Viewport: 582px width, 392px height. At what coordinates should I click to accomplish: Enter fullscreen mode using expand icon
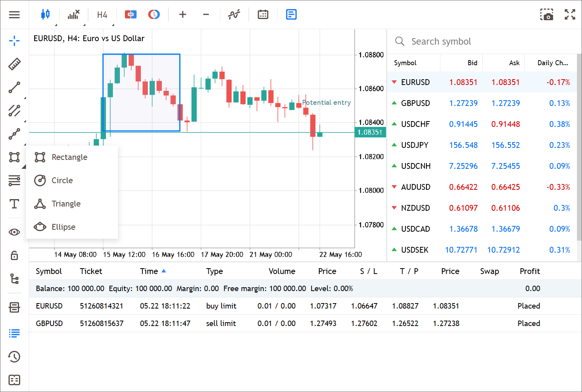pyautogui.click(x=570, y=15)
